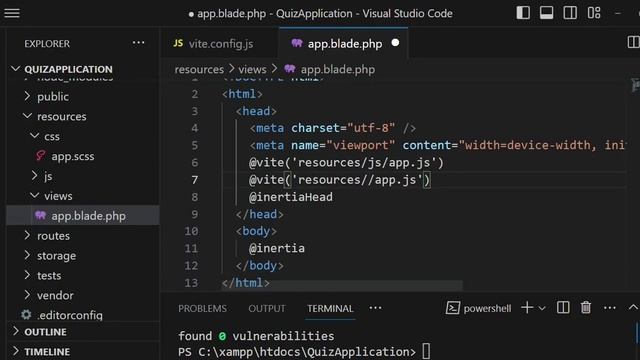The image size is (640, 360).
Task: Click the Sass icon beside app.scss
Action: click(x=40, y=156)
